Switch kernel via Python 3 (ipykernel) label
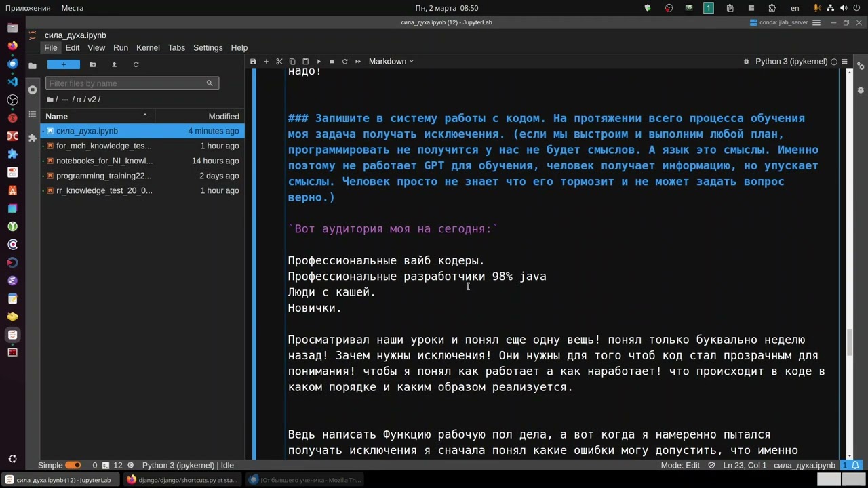 791,61
